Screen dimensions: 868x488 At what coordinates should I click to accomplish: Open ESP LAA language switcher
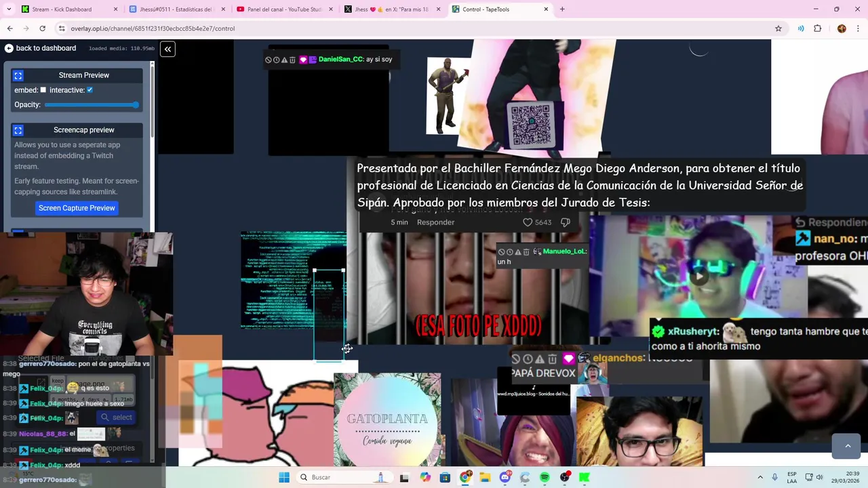[x=792, y=477]
